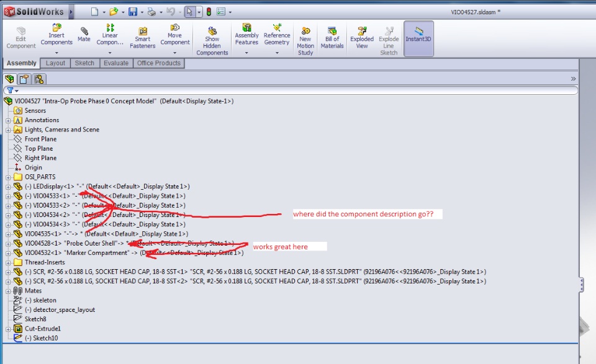The width and height of the screenshot is (596, 364).
Task: Switch to the PropertyManager tab icon
Action: (24, 79)
